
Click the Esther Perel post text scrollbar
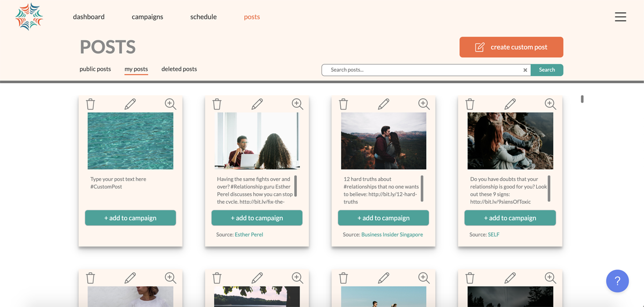point(296,186)
